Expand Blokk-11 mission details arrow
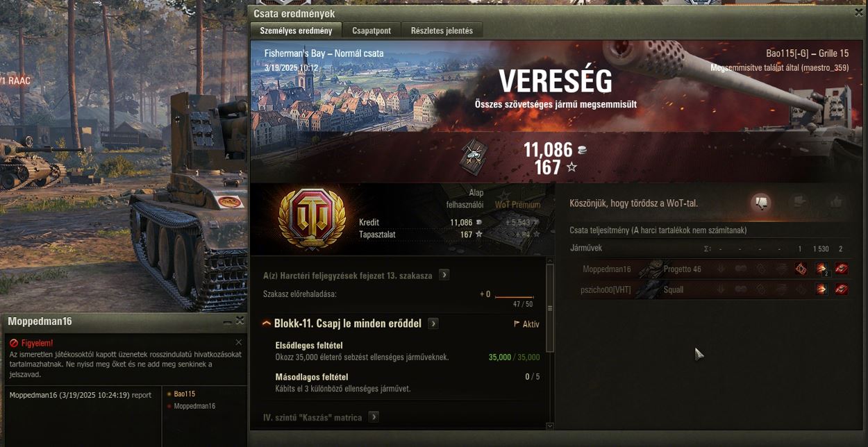The image size is (868, 447). (433, 323)
